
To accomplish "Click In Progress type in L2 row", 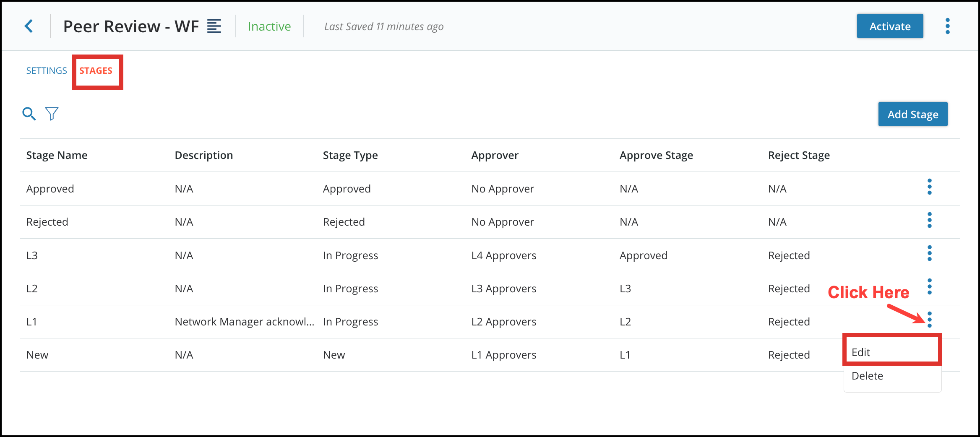I will [x=350, y=289].
